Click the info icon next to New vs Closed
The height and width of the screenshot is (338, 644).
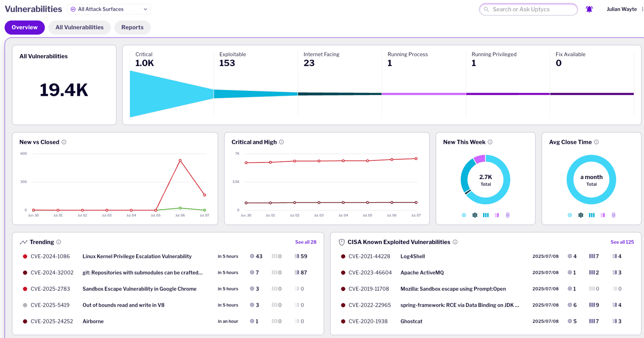(64, 142)
